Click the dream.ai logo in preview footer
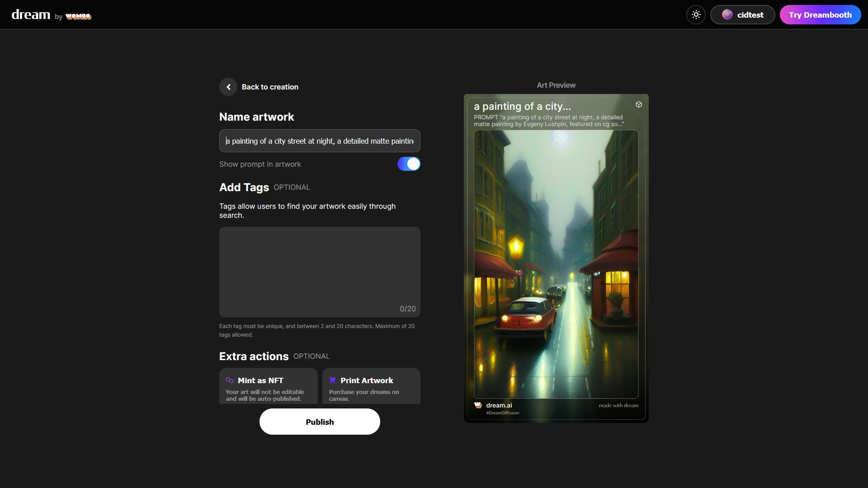This screenshot has height=488, width=868. [x=478, y=405]
